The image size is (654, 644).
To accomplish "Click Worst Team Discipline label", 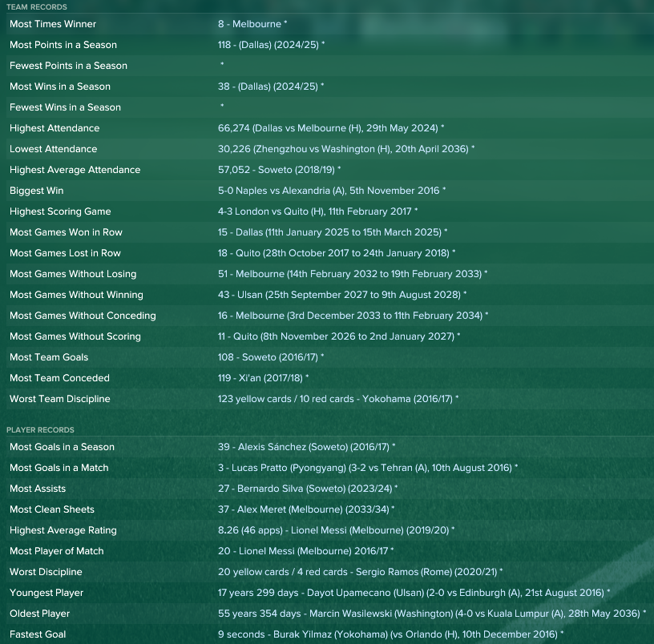I will 59,399.
